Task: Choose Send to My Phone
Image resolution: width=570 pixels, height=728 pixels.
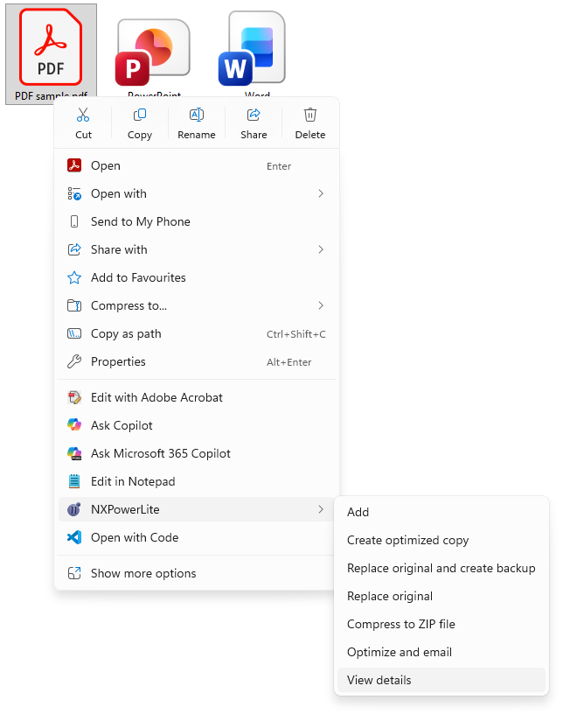Action: (x=197, y=221)
